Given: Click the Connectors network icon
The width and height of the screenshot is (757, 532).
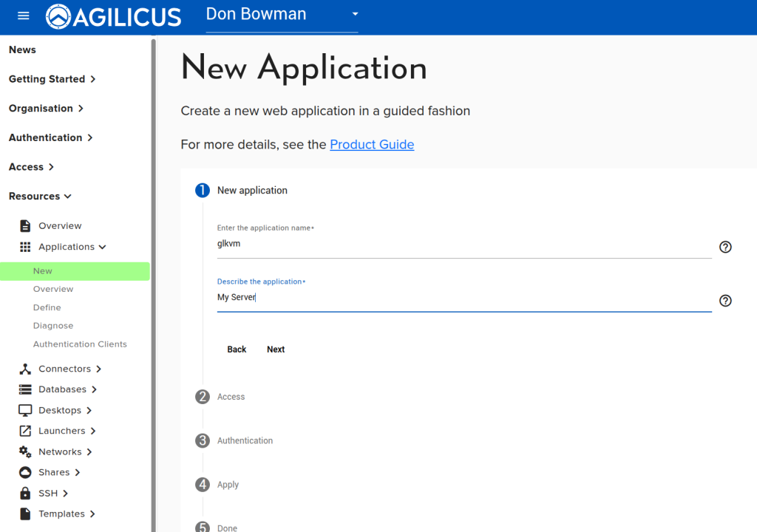Looking at the screenshot, I should [25, 369].
